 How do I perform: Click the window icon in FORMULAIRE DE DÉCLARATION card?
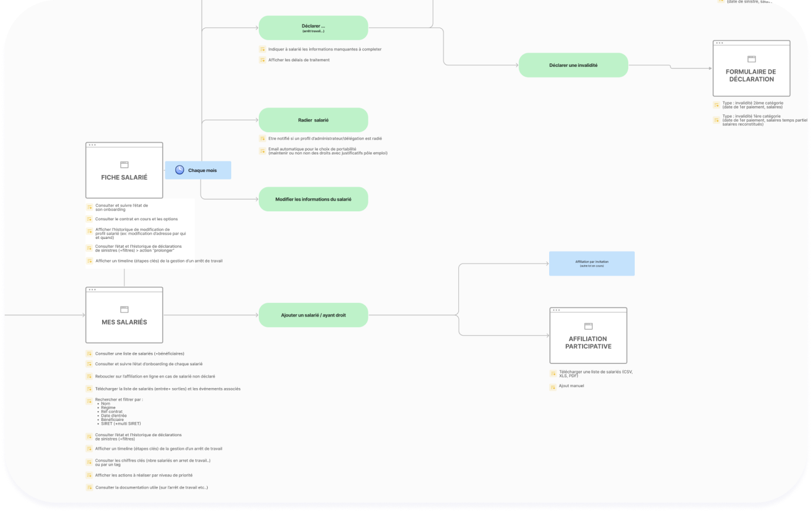pos(752,59)
